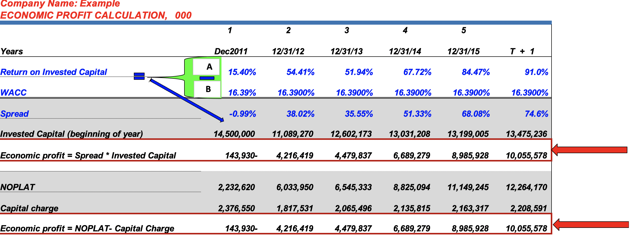Viewport: 644px width, 249px height.
Task: Click the 16.3900% WACC value under 12/31/15
Action: click(471, 93)
